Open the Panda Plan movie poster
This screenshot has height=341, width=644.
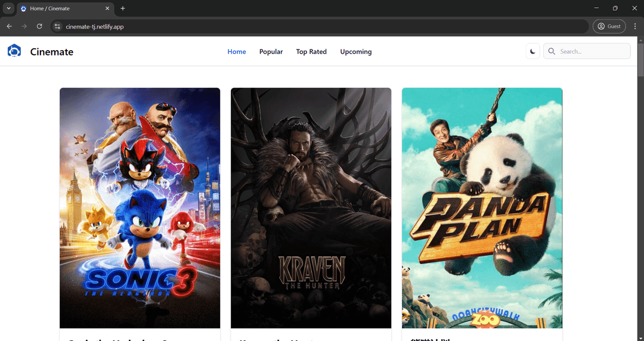[x=482, y=208]
